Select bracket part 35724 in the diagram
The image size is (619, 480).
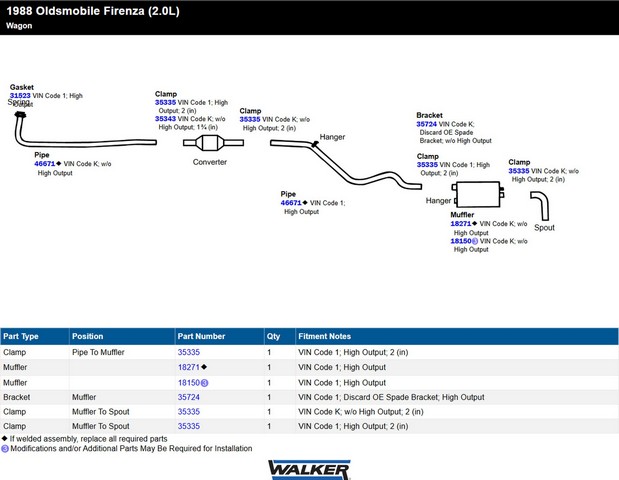[427, 124]
